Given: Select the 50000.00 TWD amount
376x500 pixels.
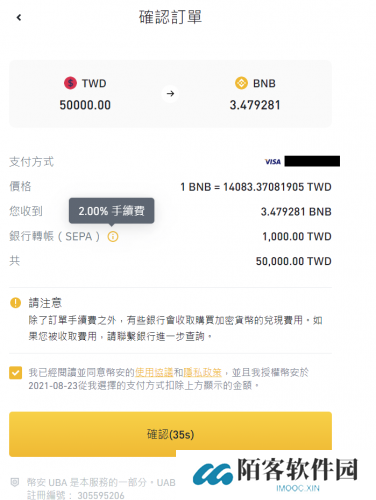Looking at the screenshot, I should point(85,105).
